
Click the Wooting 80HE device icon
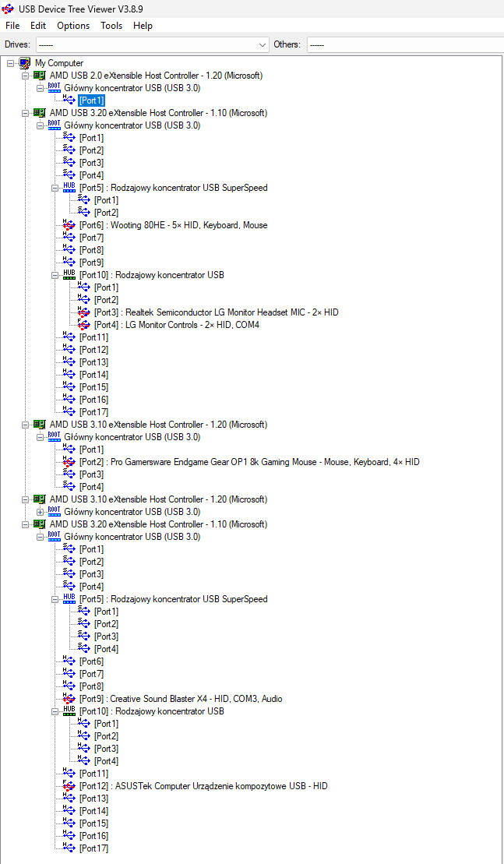(x=69, y=225)
